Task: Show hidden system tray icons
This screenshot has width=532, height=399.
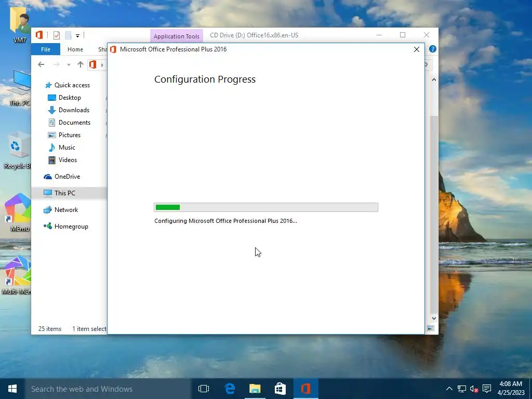Action: (449, 389)
